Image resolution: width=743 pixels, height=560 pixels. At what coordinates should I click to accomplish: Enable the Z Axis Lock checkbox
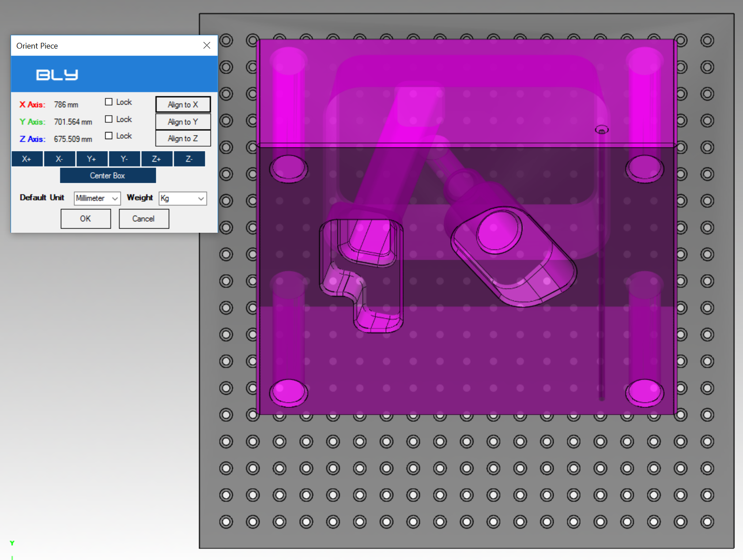(x=109, y=136)
